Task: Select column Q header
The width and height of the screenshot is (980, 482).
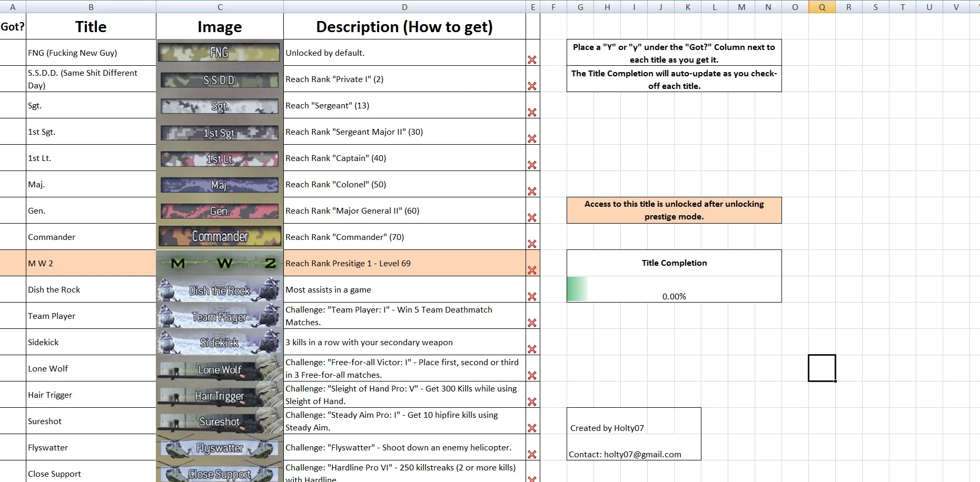Action: [x=822, y=7]
